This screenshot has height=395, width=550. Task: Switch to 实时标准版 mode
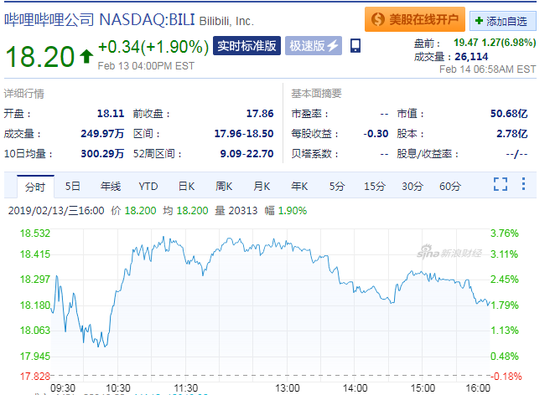click(x=247, y=46)
